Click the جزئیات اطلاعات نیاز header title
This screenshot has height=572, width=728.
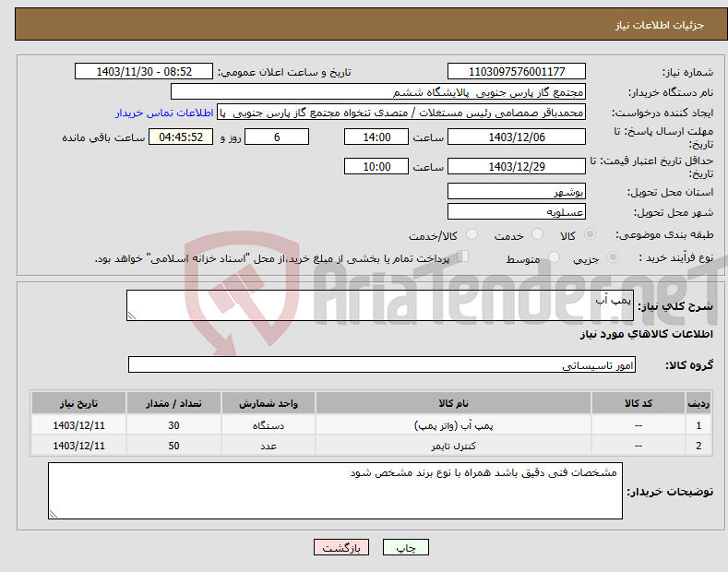point(660,25)
